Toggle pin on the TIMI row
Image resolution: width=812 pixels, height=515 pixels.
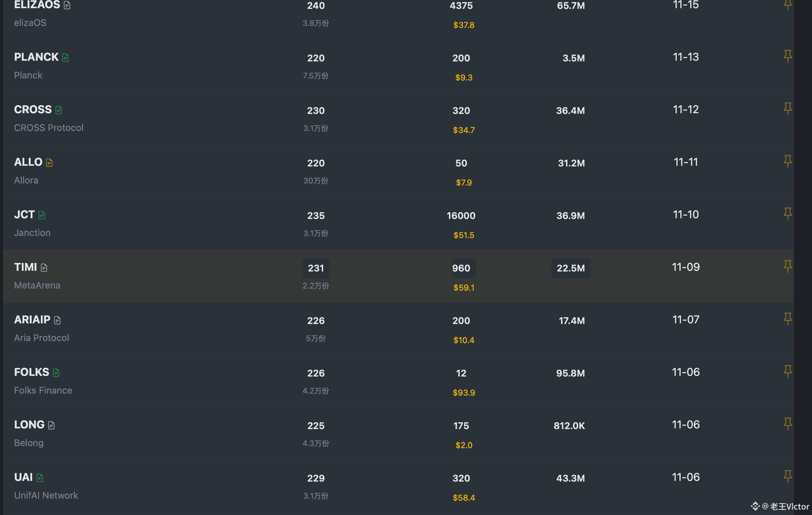pos(787,266)
